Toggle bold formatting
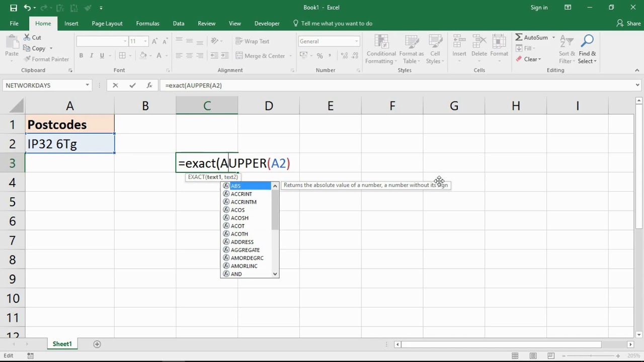The width and height of the screenshot is (644, 362). (x=81, y=55)
